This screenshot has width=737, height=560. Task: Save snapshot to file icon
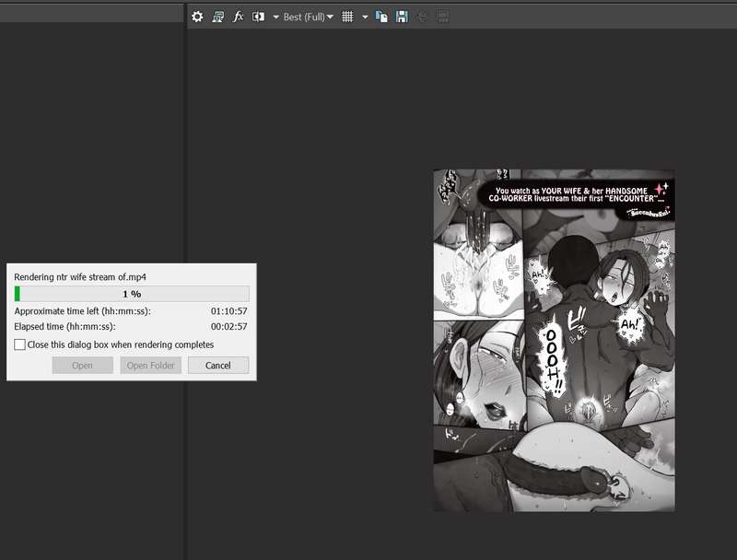click(x=402, y=17)
